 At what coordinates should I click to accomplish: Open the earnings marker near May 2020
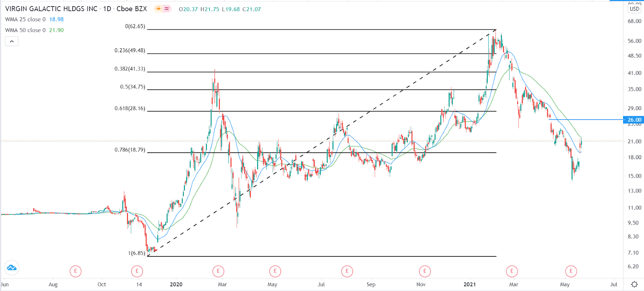(275, 271)
